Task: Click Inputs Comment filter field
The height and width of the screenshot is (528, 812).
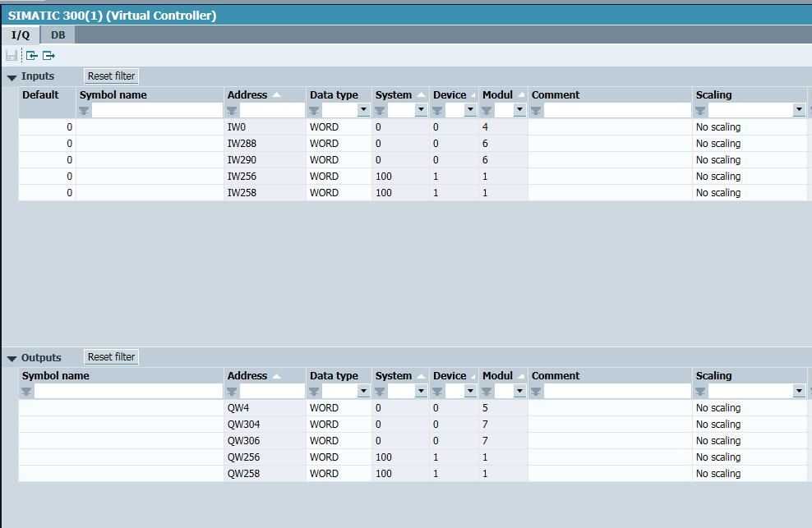Action: tap(617, 110)
